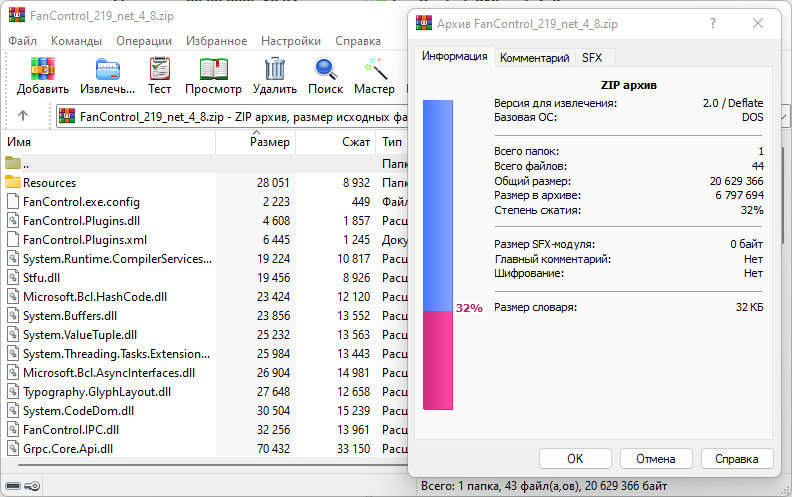This screenshot has height=497, width=792.
Task: Confirm the dialog with the ОК button
Action: 575,459
